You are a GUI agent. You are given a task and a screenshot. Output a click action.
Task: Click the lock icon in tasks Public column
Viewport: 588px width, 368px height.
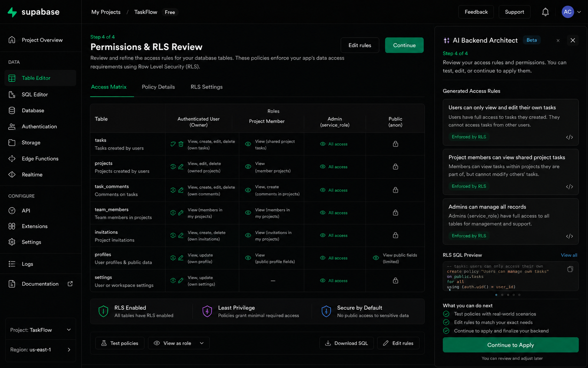click(x=396, y=144)
